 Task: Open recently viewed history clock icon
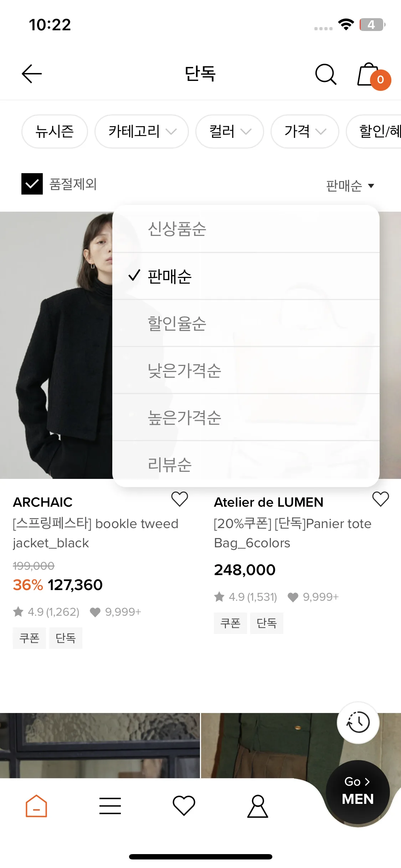pos(358,722)
